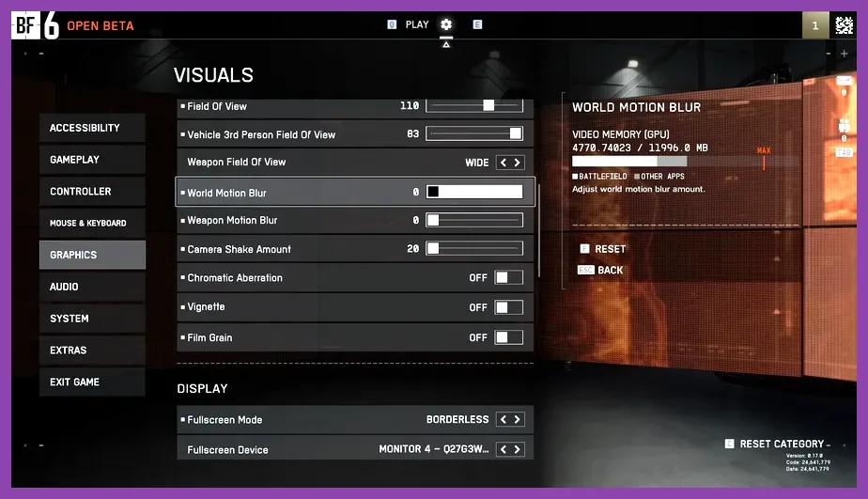Open the TAB key panel on right edge
The height and width of the screenshot is (499, 868).
click(845, 152)
